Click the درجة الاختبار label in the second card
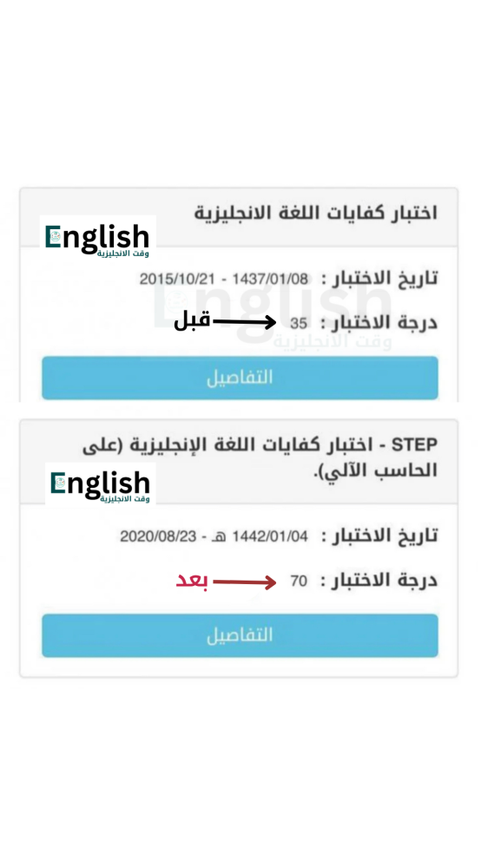 pos(380,580)
